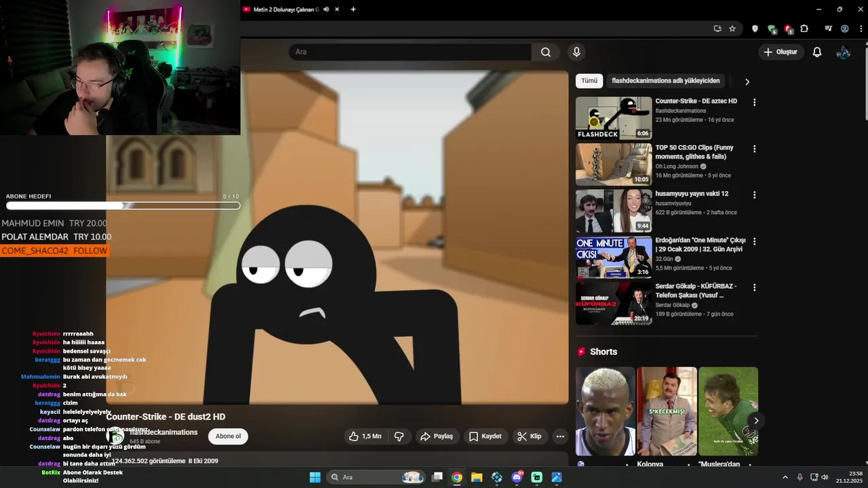
Task: Open options menu for Erdoğan One Minute video
Action: coord(754,241)
